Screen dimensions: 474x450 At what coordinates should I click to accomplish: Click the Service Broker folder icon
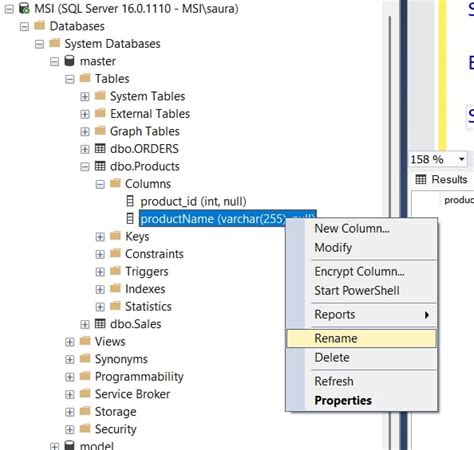(85, 393)
